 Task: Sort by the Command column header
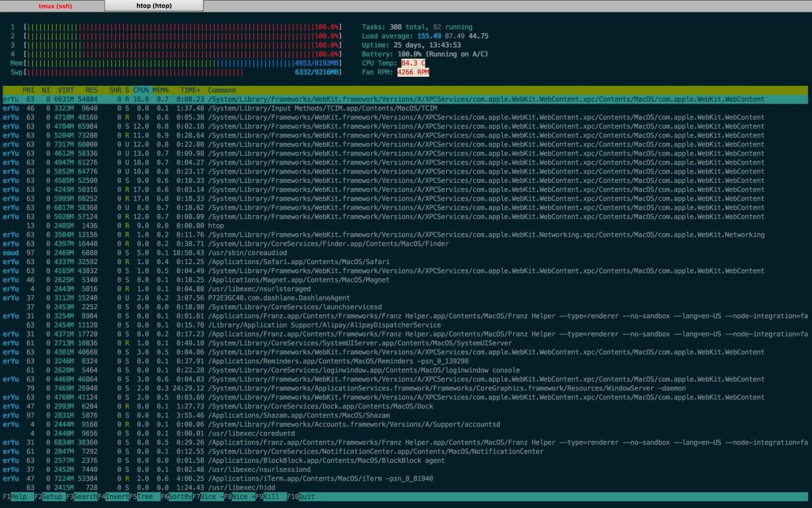click(x=222, y=90)
